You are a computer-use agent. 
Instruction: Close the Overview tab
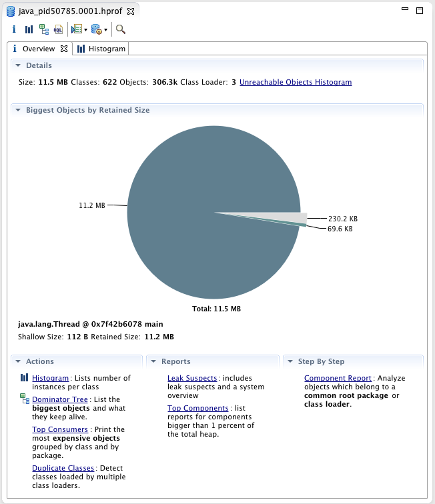click(x=64, y=49)
